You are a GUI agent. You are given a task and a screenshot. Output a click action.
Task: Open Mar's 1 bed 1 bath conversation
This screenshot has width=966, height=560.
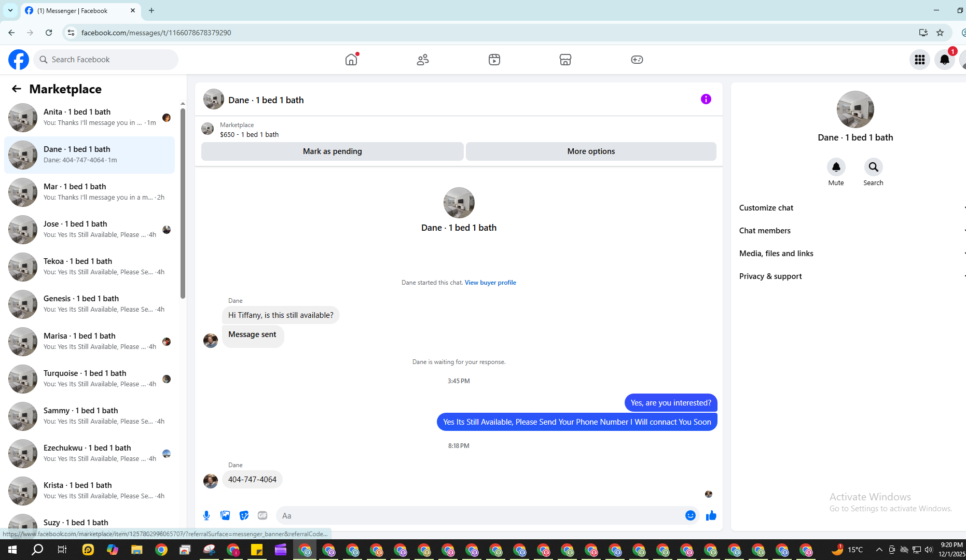89,192
